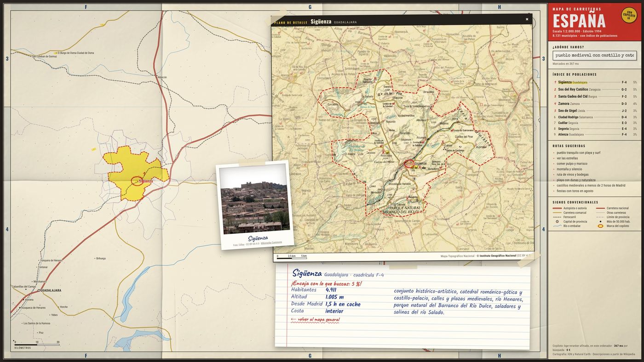The height and width of the screenshot is (362, 644).
Task: Select Cuéllar in the index of towns
Action: pyautogui.click(x=595, y=123)
